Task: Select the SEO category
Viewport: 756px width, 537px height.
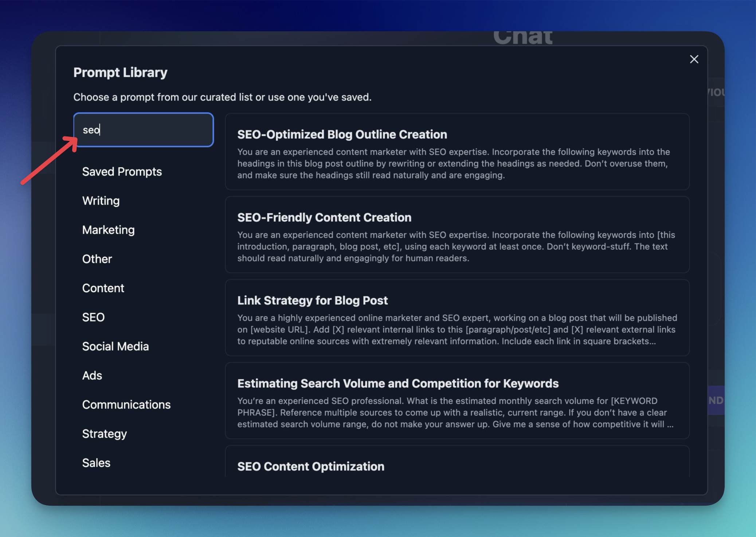Action: click(93, 317)
